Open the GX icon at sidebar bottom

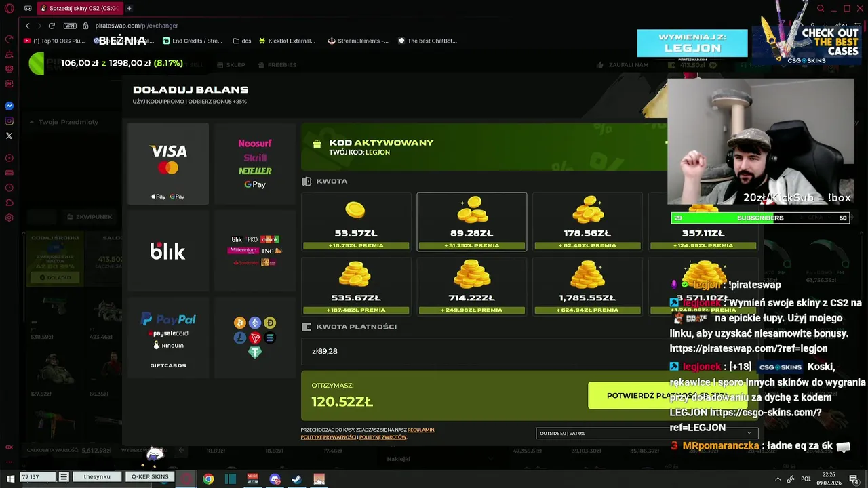coord(9,447)
